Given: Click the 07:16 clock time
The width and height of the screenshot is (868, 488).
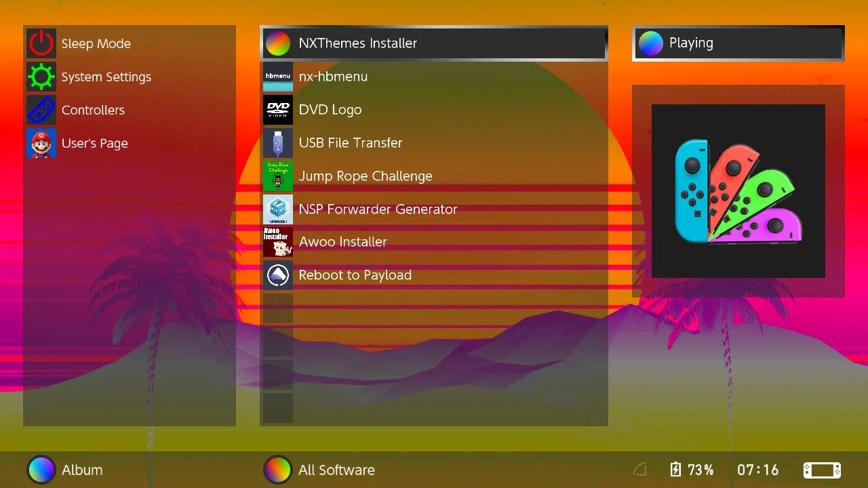Looking at the screenshot, I should [x=758, y=470].
